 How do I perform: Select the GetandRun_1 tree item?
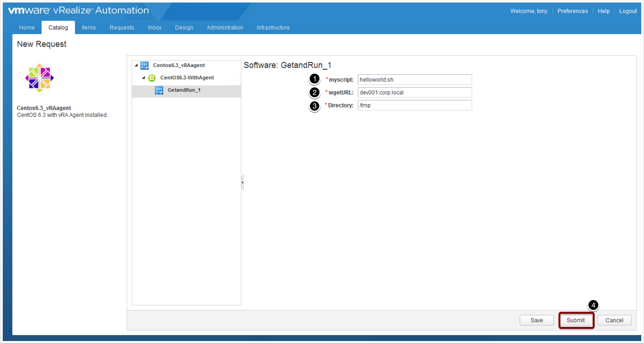184,90
